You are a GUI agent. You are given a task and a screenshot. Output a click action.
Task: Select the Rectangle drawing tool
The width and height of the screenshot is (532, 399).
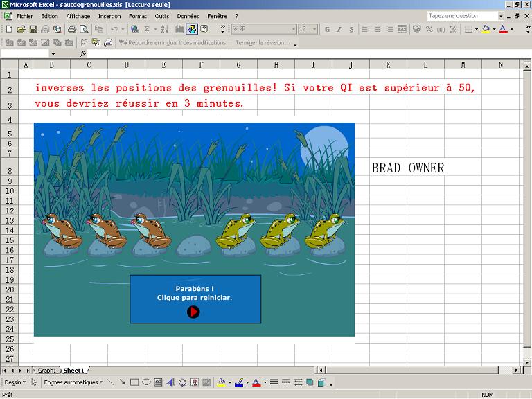(x=134, y=382)
